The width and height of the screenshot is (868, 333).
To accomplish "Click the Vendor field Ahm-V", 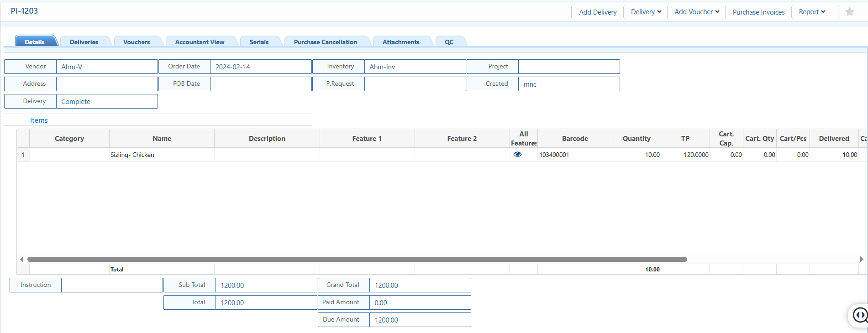I will click(x=107, y=67).
